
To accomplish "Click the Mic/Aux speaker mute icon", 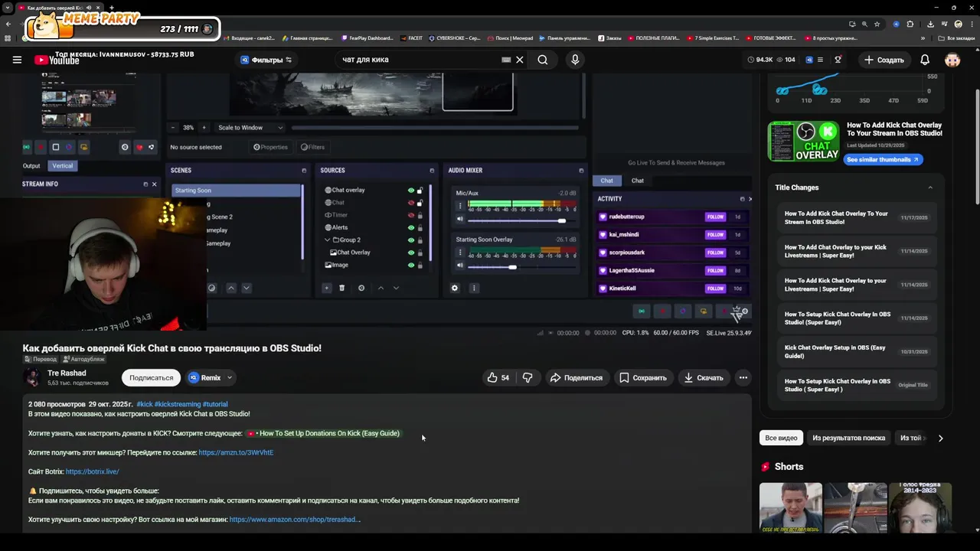I will 460,220.
